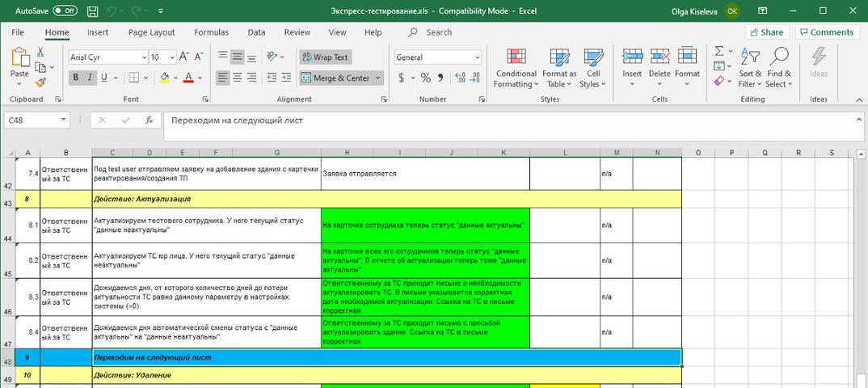Switch to the Page Layout tab
The height and width of the screenshot is (388, 868).
point(151,32)
